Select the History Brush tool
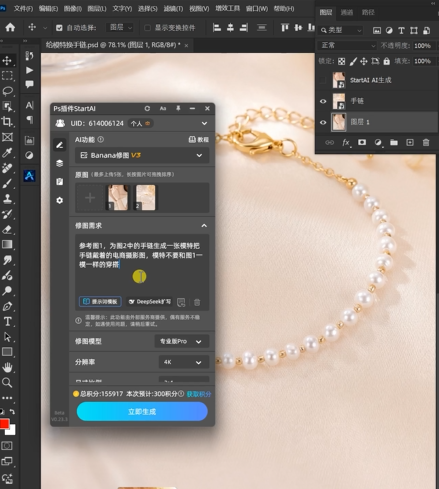Viewport: 439px width, 489px height. (7, 214)
